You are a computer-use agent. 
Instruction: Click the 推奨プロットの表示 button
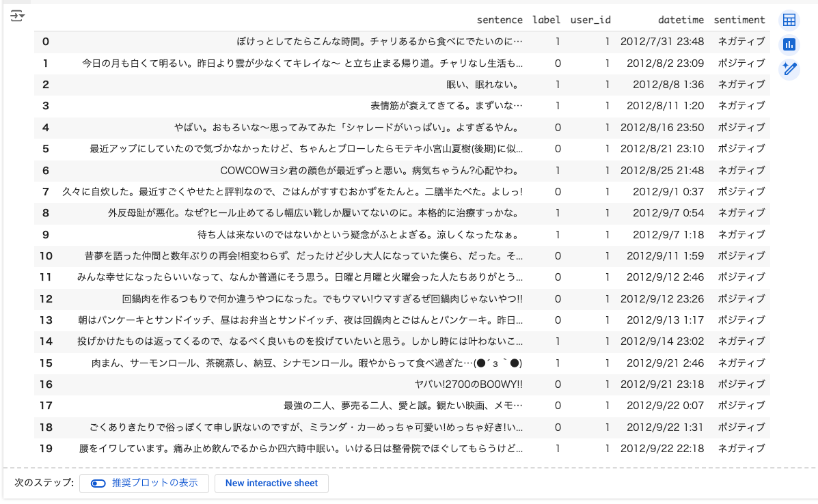coord(144,483)
